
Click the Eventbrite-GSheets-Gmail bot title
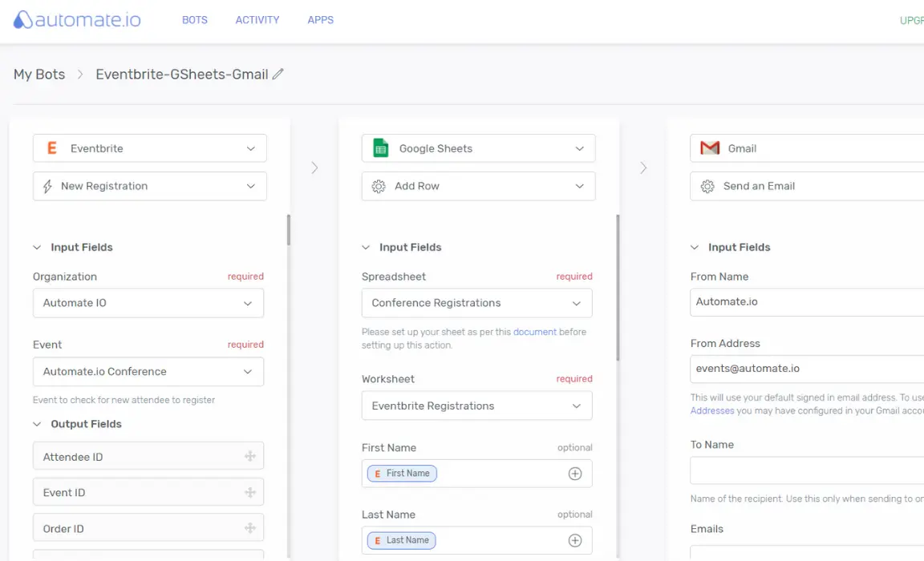pyautogui.click(x=182, y=75)
